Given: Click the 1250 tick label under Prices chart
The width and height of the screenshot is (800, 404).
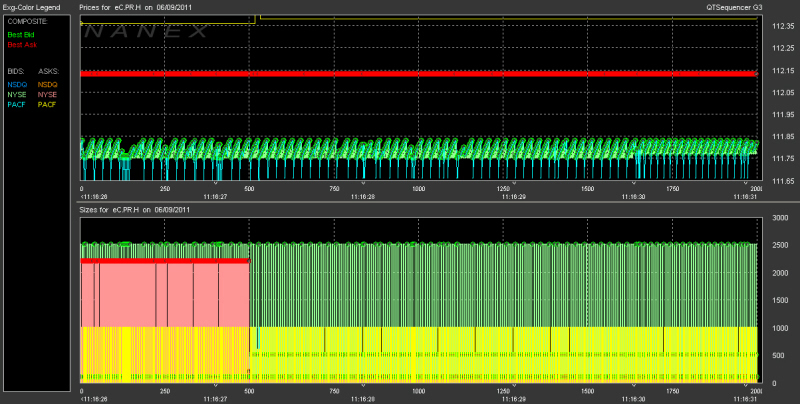Looking at the screenshot, I should [x=503, y=189].
